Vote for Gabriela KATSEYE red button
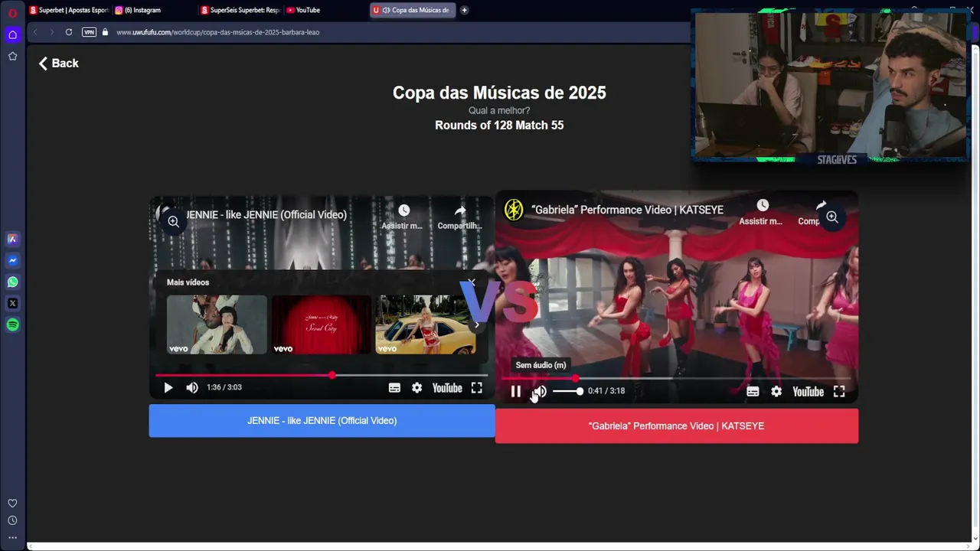 pyautogui.click(x=677, y=426)
